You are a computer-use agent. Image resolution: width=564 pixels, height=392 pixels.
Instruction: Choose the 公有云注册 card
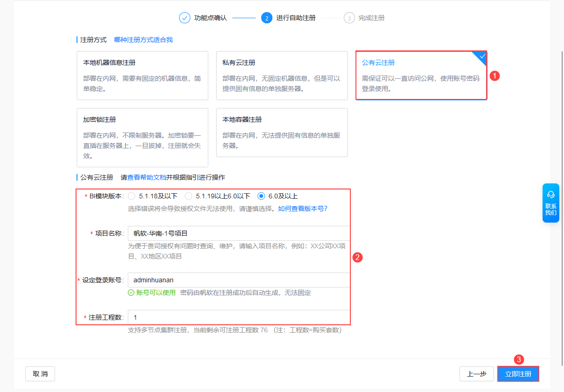(x=421, y=76)
